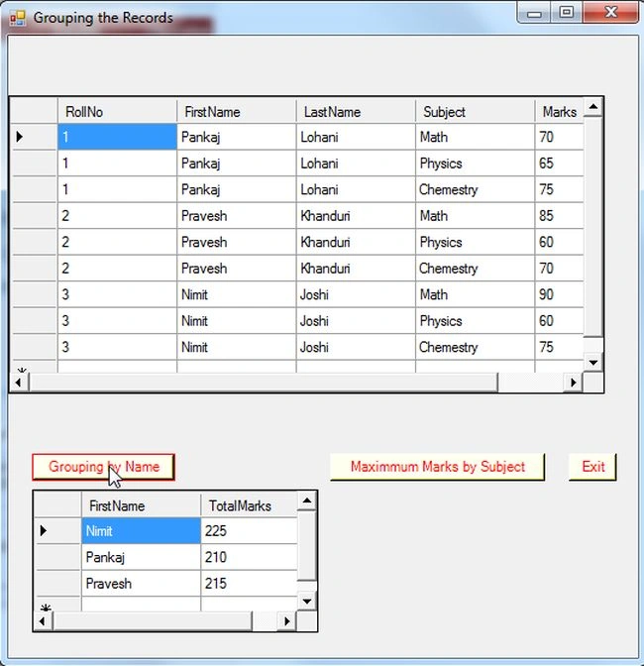
Task: Click upper grid horizontal scroll left arrow
Action: point(19,383)
